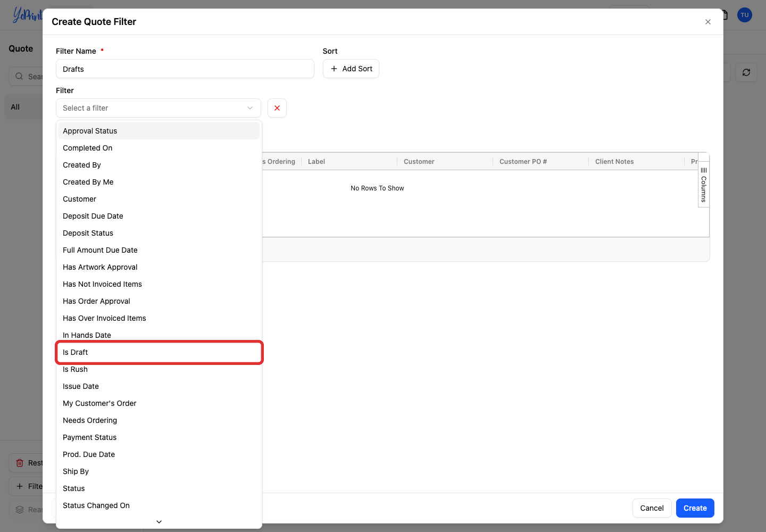Pick Deposit Due Date filter

pos(159,216)
